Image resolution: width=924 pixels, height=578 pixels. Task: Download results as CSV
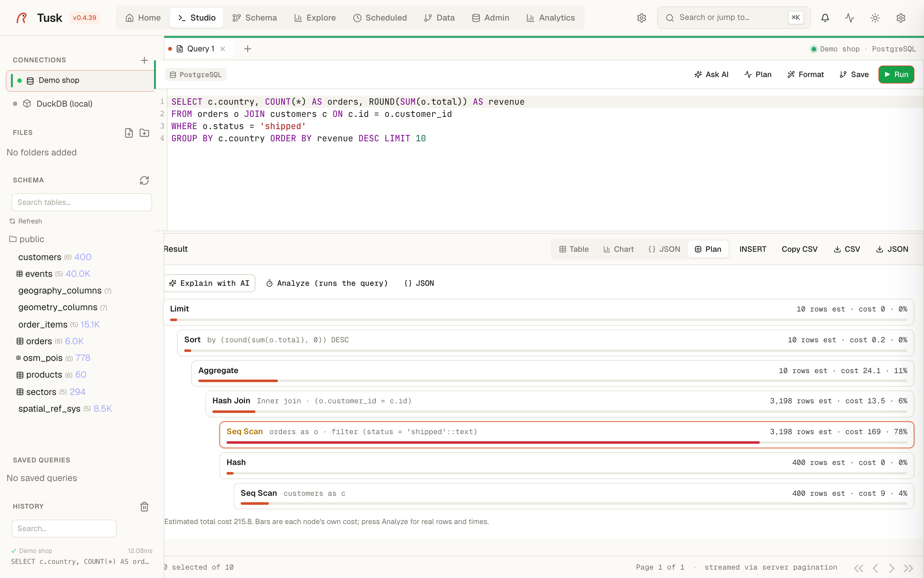click(847, 249)
